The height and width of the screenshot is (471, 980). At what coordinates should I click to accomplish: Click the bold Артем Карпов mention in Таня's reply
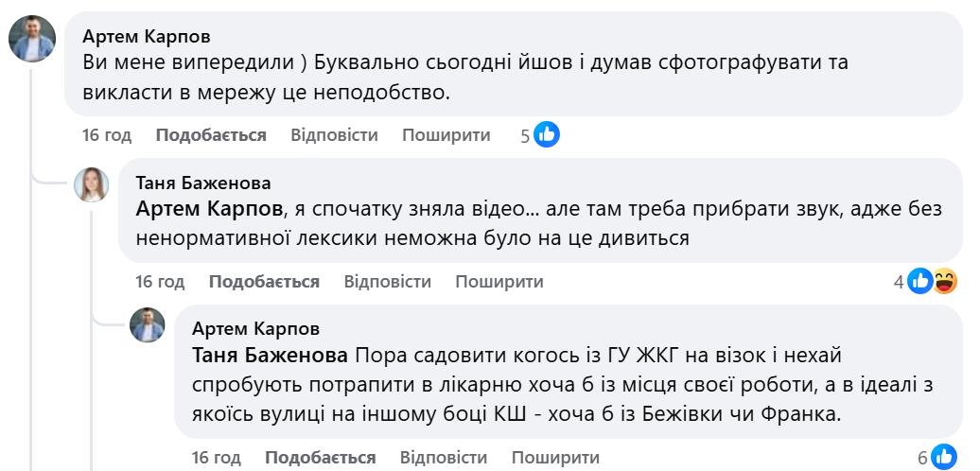tap(209, 208)
